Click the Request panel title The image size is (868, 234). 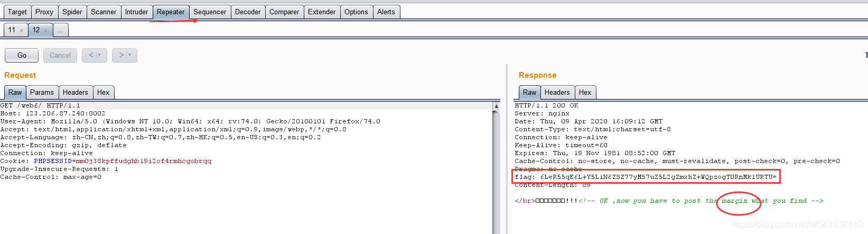(20, 75)
